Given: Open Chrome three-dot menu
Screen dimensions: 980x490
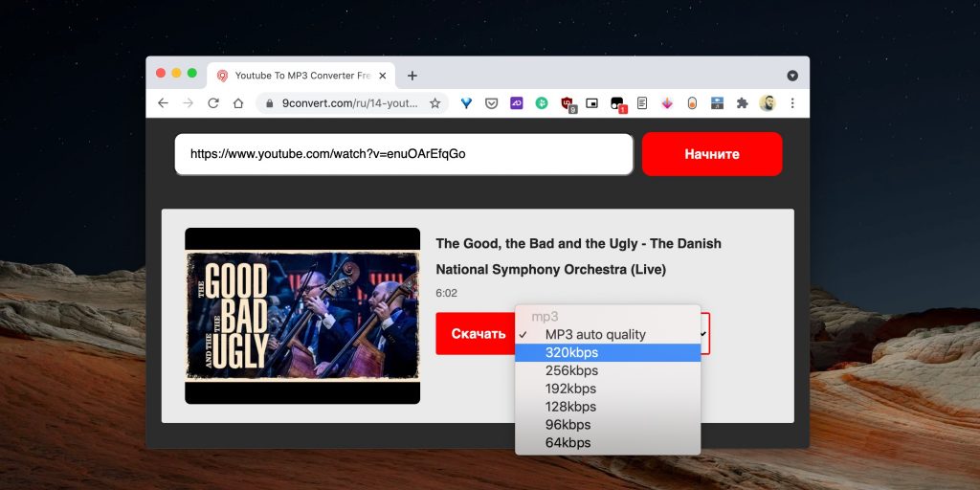Looking at the screenshot, I should pos(792,103).
